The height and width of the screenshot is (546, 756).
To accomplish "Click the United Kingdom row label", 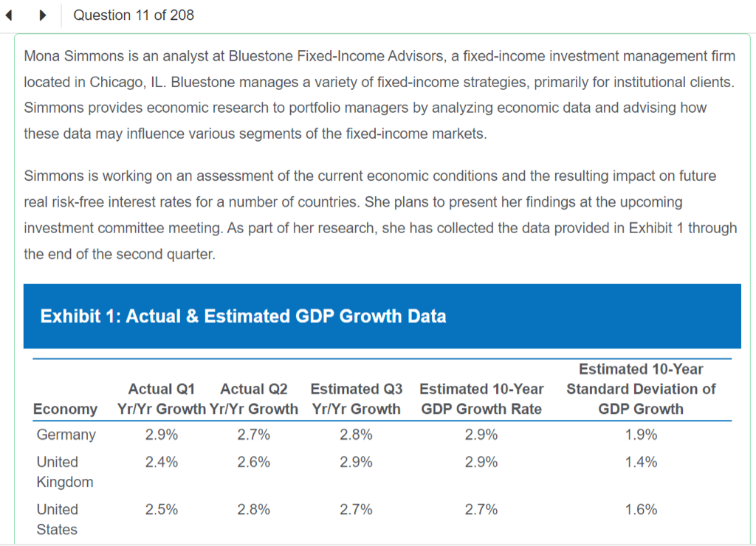I will coord(65,471).
